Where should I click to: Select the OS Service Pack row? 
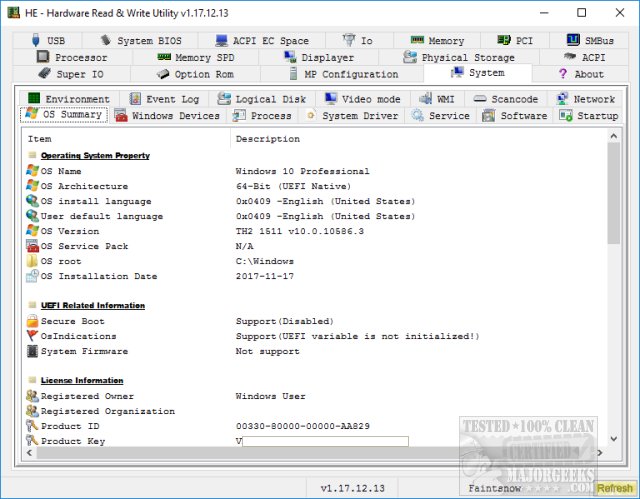pyautogui.click(x=314, y=246)
